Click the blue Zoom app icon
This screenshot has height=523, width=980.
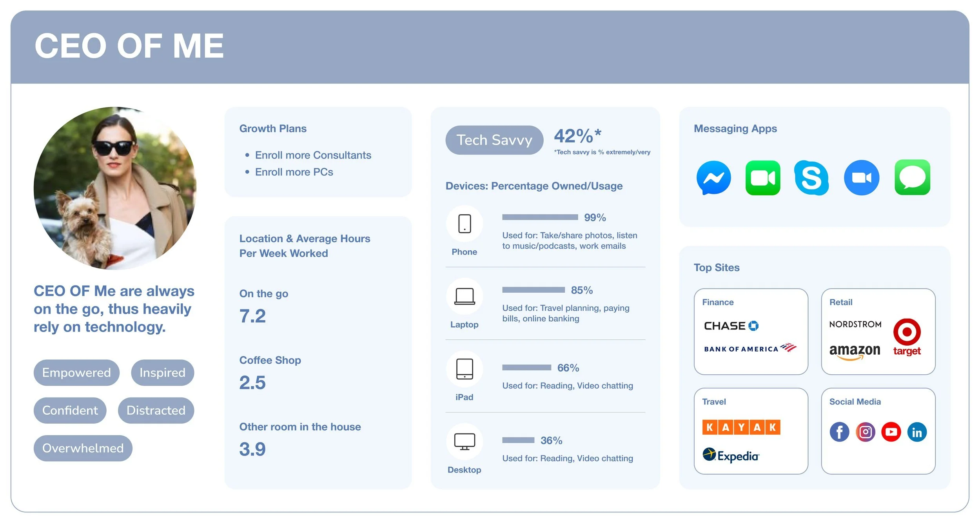[862, 178]
